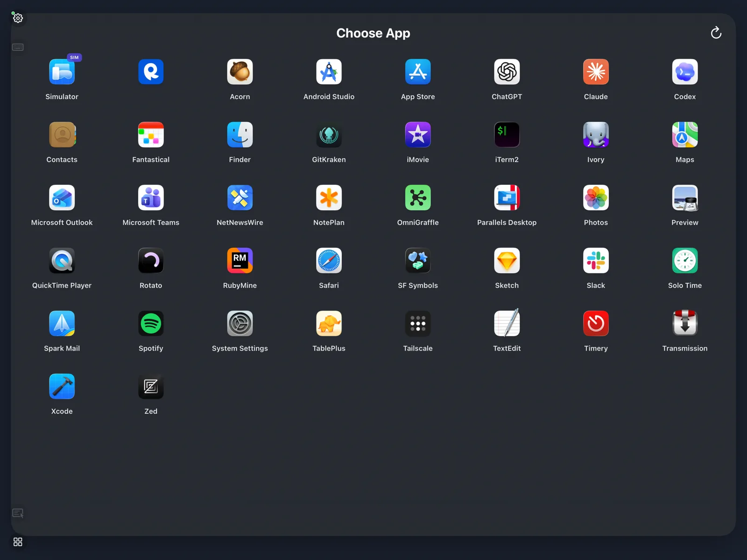Select the Maps app icon
The height and width of the screenshot is (560, 747).
[x=685, y=135]
